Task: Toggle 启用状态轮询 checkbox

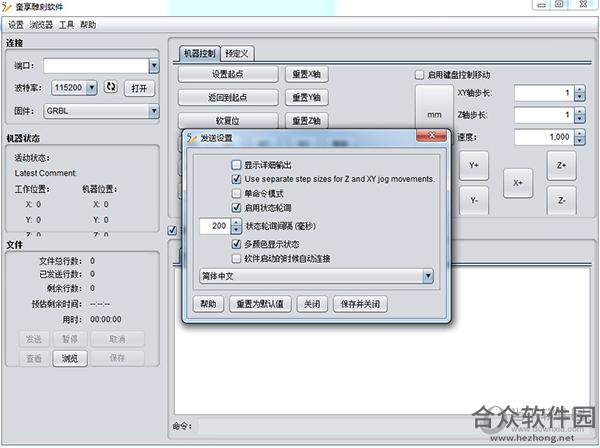Action: click(x=236, y=208)
